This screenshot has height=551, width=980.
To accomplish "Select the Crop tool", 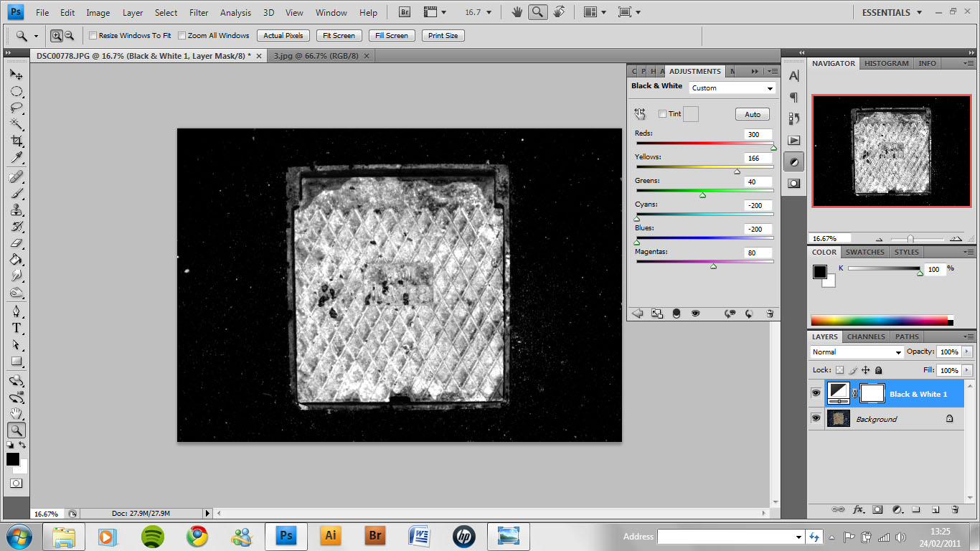I will coord(17,141).
